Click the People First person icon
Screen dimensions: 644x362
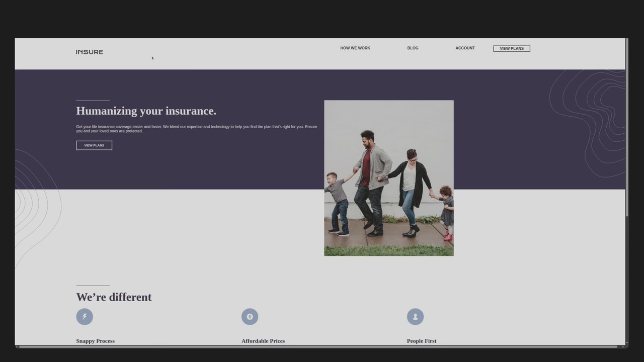click(415, 317)
